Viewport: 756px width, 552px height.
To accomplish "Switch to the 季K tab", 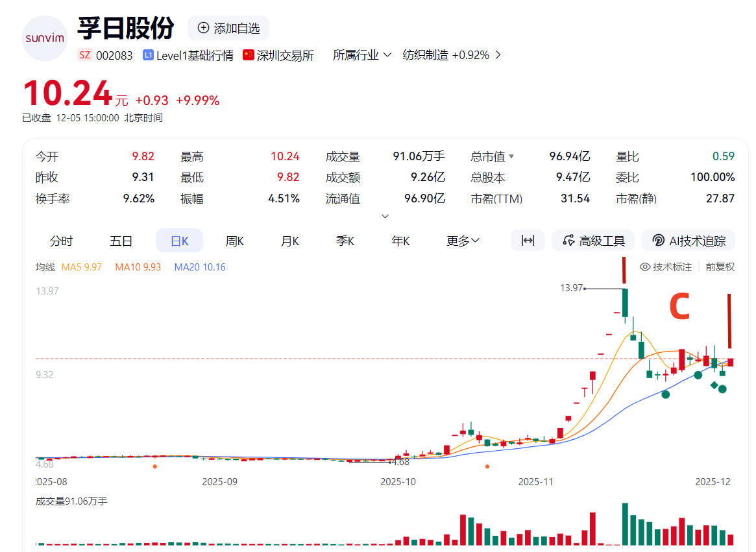I will (345, 241).
